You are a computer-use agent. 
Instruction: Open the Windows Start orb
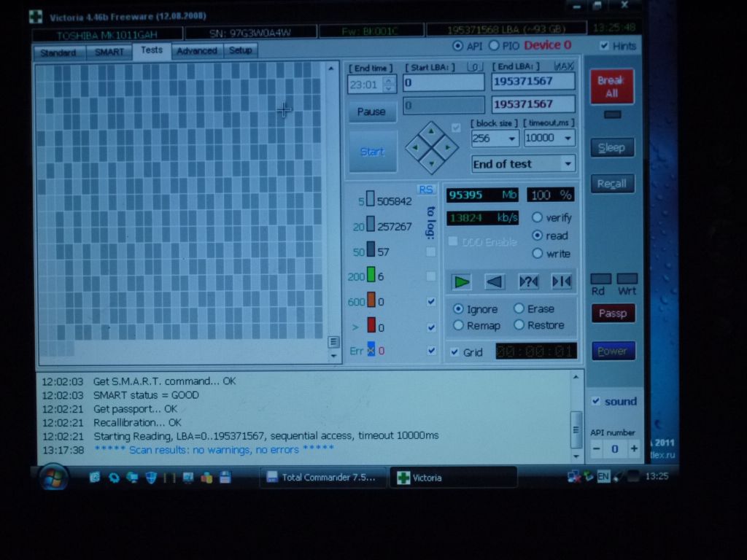[53, 477]
